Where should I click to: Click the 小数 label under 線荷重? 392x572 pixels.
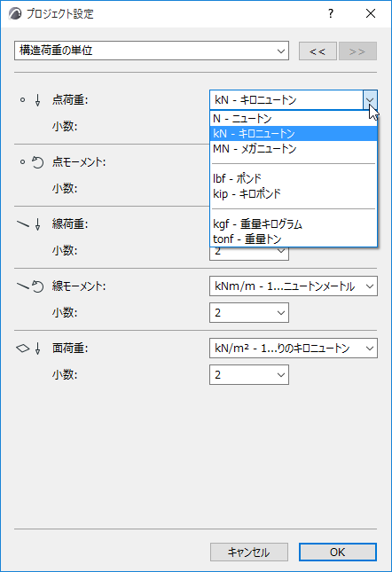(65, 251)
